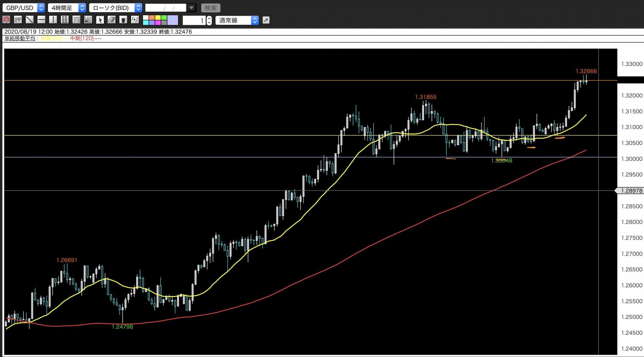Open the 4時間足 timeframe dropdown

click(67, 8)
